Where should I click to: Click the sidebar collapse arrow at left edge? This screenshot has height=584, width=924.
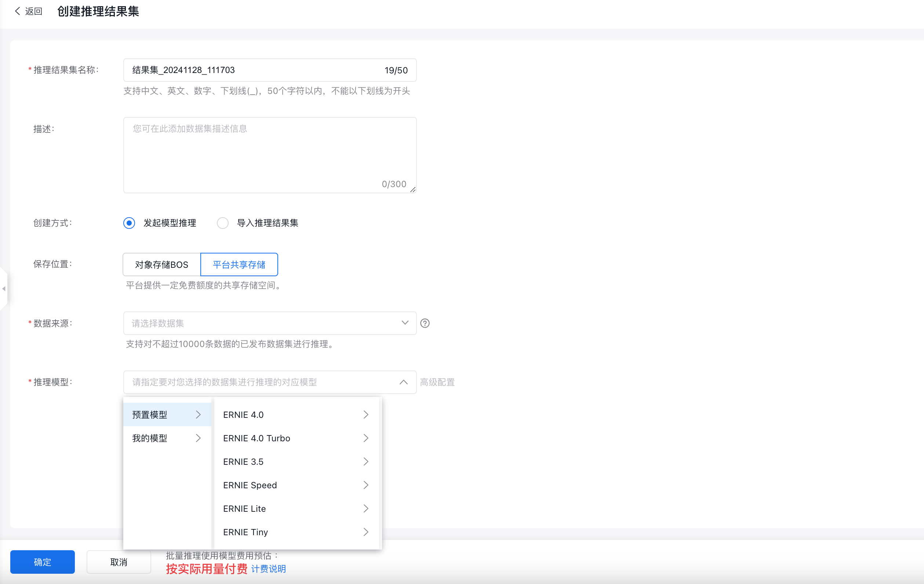[4, 289]
